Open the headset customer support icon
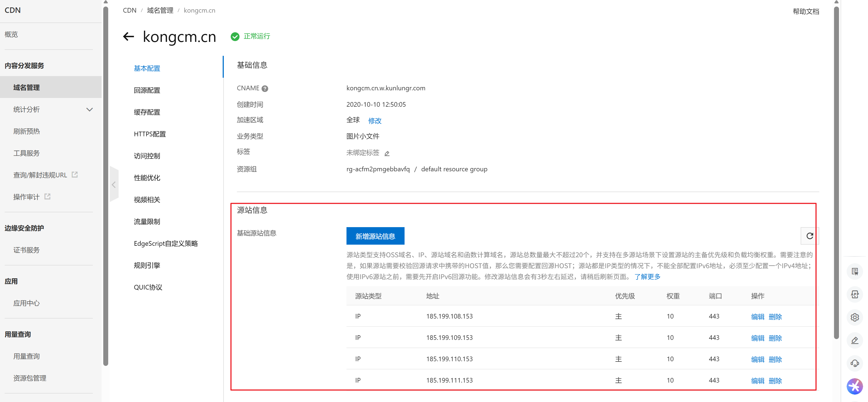The image size is (868, 402). (855, 363)
